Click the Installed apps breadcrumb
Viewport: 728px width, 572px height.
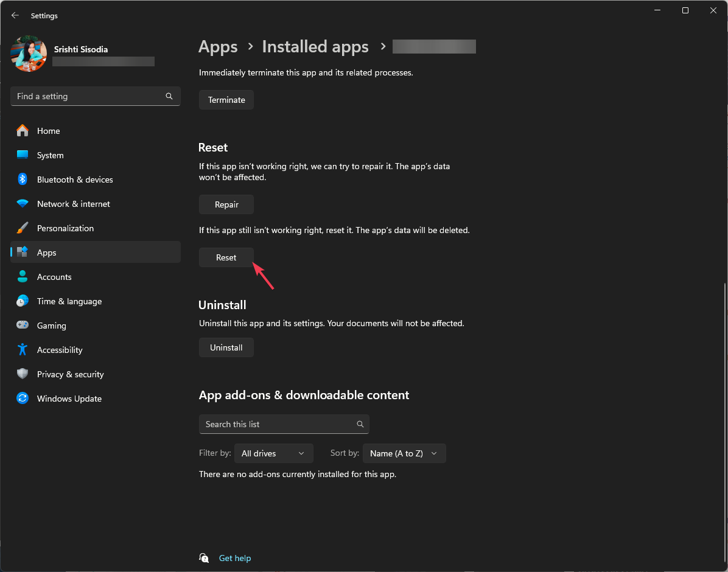(x=315, y=47)
